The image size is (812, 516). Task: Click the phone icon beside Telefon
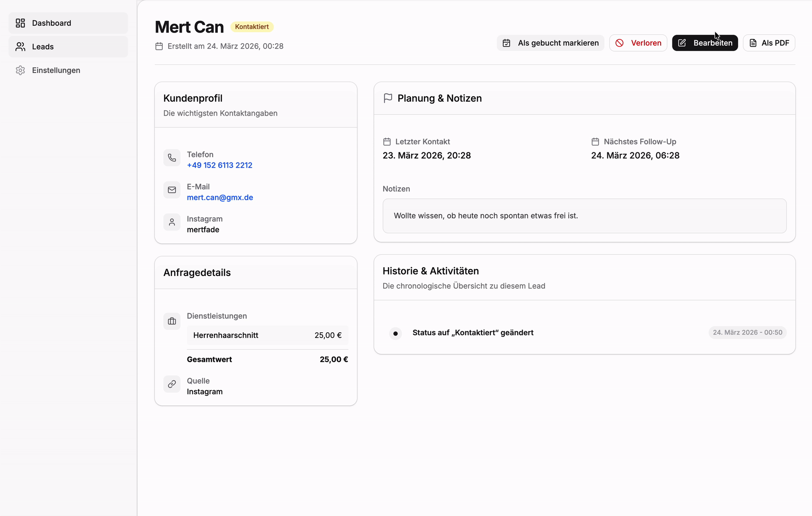[x=172, y=158]
